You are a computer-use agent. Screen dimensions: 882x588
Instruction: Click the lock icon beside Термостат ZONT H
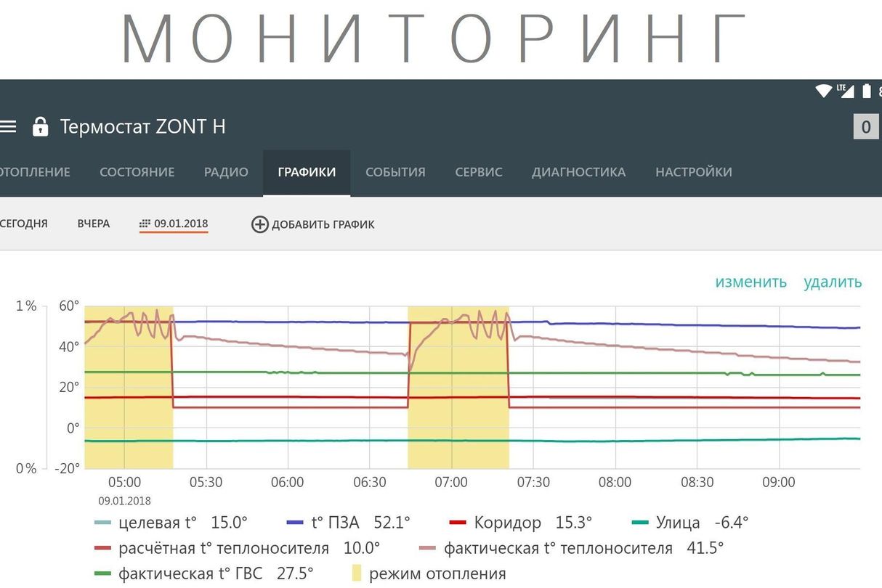tap(40, 127)
